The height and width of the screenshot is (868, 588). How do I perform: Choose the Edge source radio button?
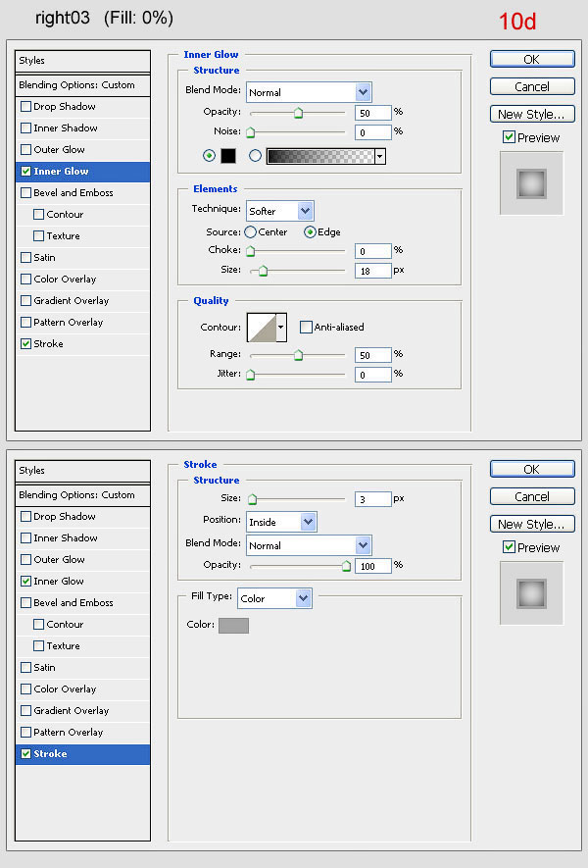pos(310,232)
